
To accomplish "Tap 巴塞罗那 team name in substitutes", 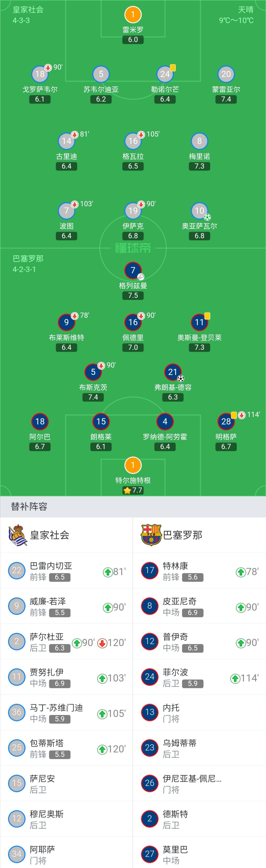I will pyautogui.click(x=183, y=535).
